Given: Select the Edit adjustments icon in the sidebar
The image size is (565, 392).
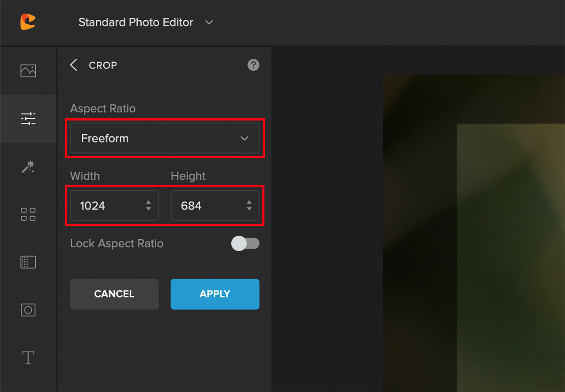Looking at the screenshot, I should [28, 118].
